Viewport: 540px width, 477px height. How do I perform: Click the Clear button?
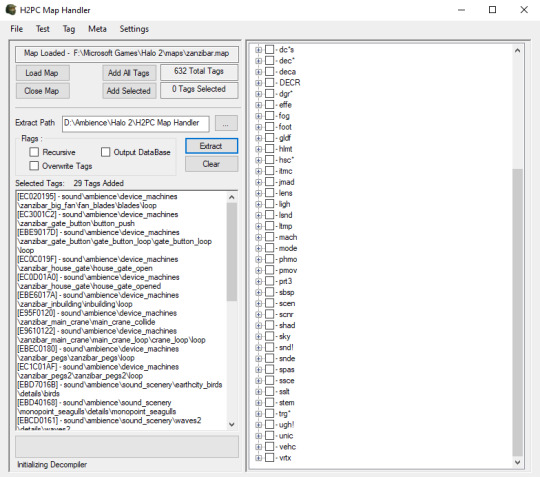[x=211, y=164]
